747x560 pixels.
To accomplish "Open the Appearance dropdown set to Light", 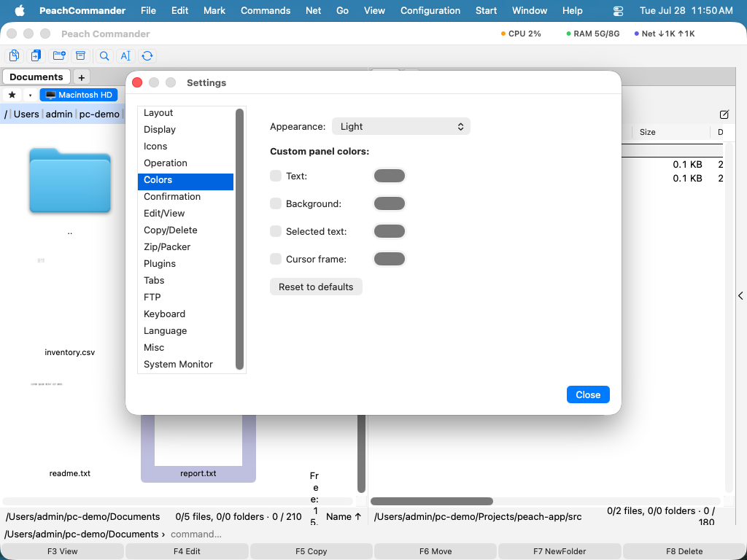I will pyautogui.click(x=401, y=127).
